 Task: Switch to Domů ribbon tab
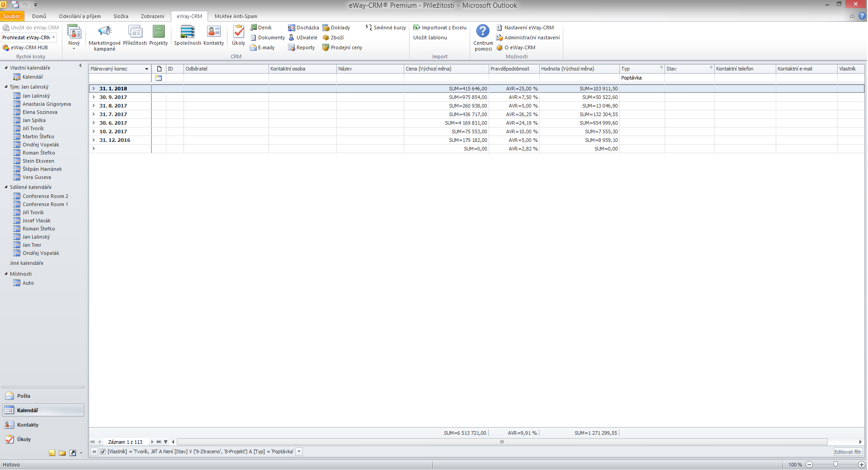coord(39,16)
